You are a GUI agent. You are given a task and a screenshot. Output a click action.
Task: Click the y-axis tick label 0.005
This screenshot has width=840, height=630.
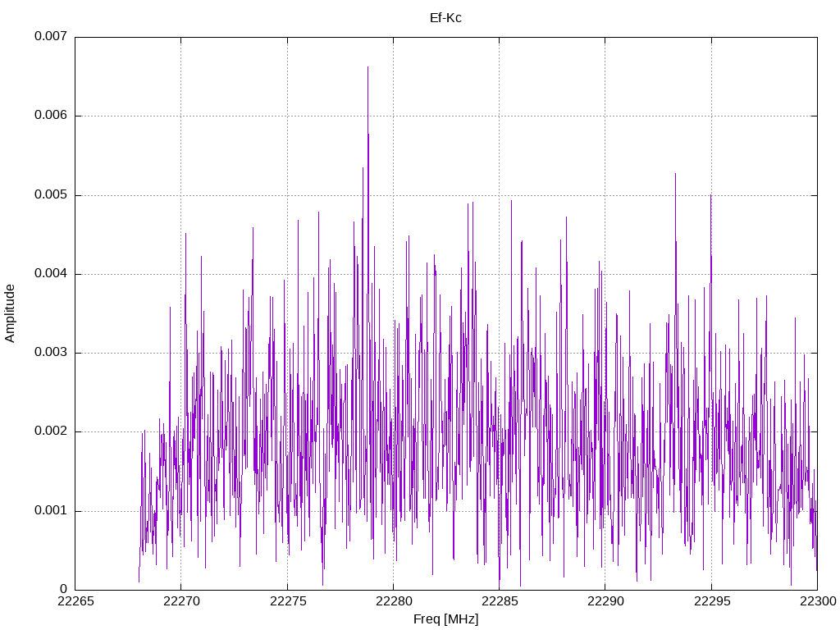(51, 194)
